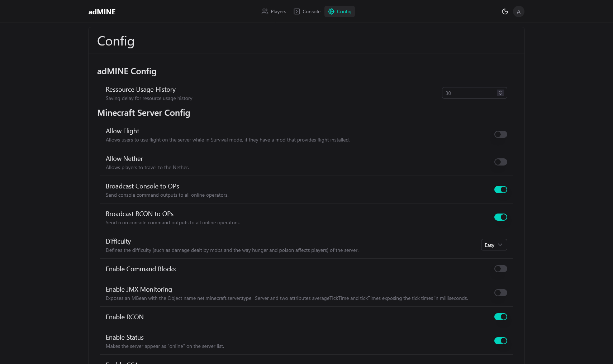Click the adMINE logo
613x364 pixels.
102,12
